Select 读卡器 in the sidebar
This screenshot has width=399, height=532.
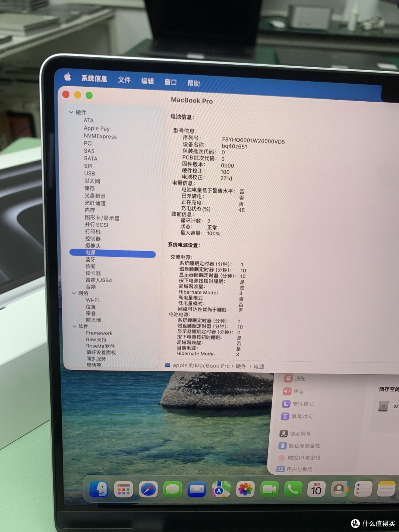point(93,273)
